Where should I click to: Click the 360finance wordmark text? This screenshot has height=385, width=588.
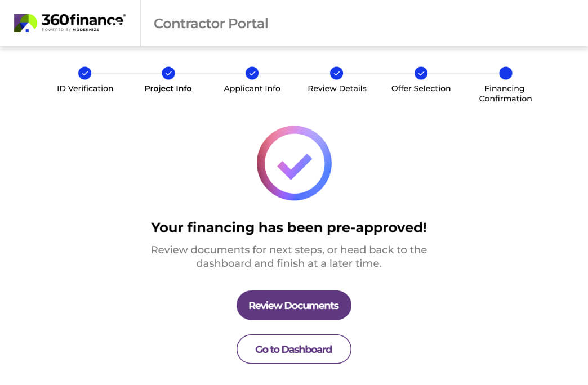point(83,20)
